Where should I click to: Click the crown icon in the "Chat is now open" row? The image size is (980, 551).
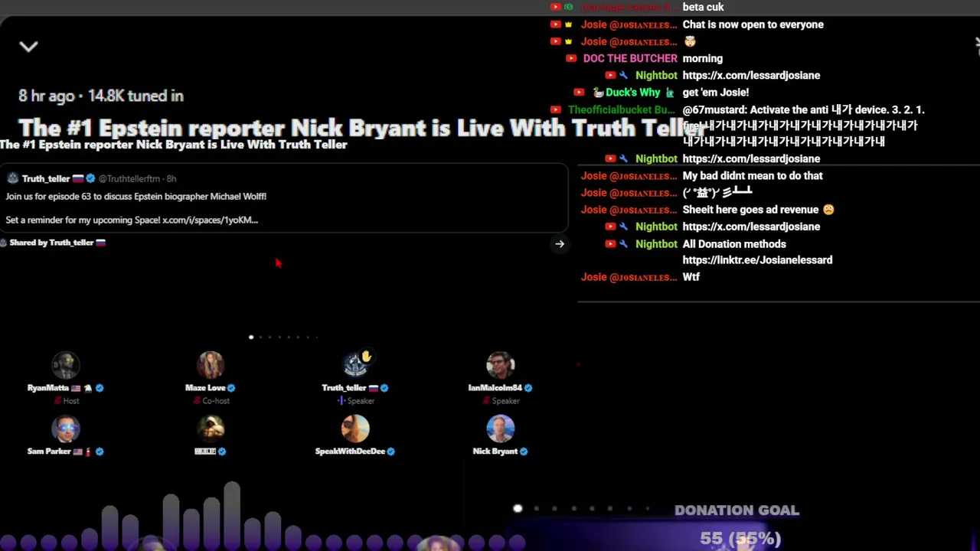point(569,24)
